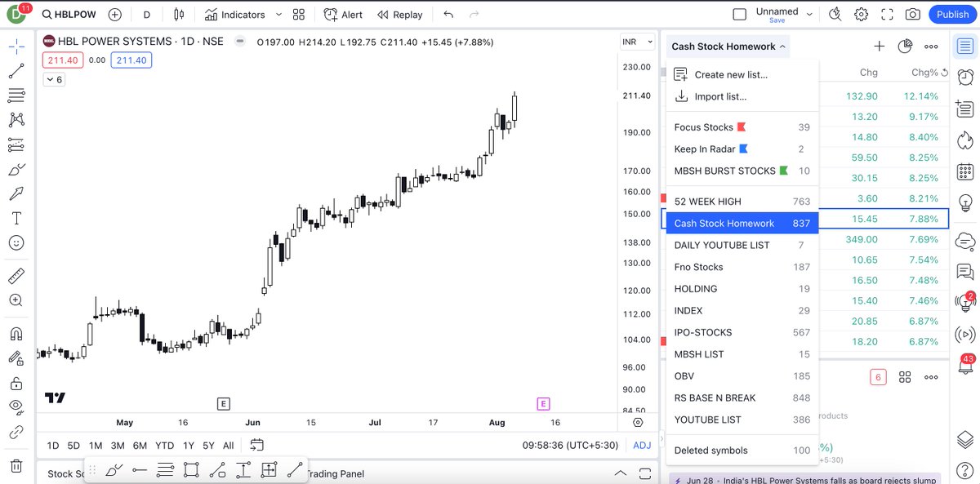Screen dimensions: 980x484
Task: Choose Import list option
Action: pyautogui.click(x=742, y=96)
